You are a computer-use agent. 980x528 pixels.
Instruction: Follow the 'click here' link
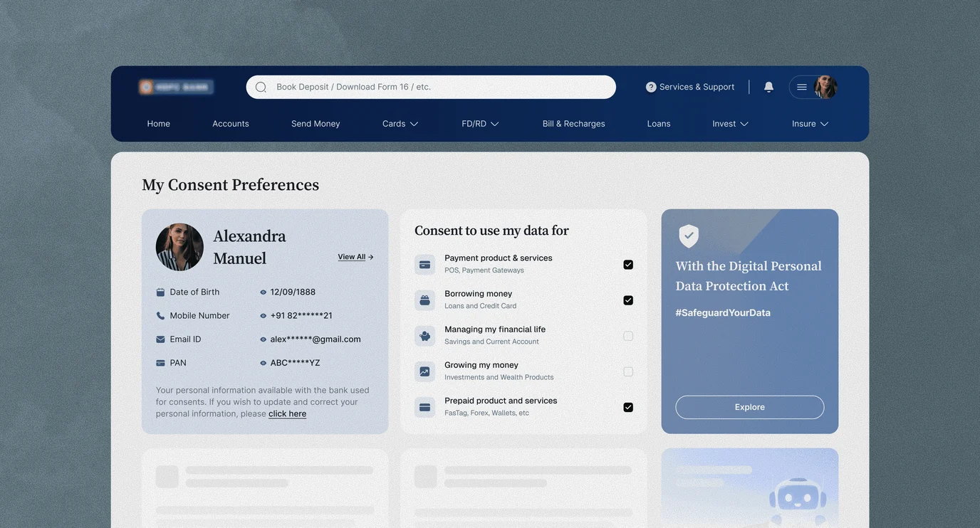tap(288, 414)
